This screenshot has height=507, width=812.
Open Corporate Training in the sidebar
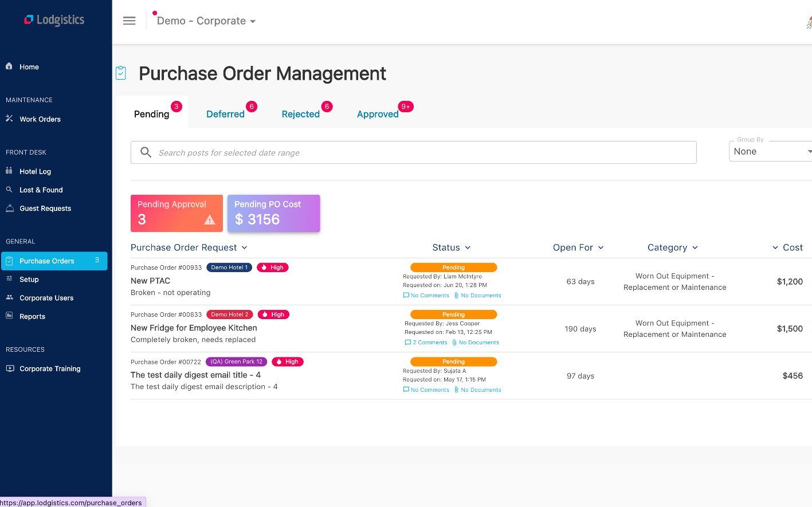pyautogui.click(x=50, y=368)
